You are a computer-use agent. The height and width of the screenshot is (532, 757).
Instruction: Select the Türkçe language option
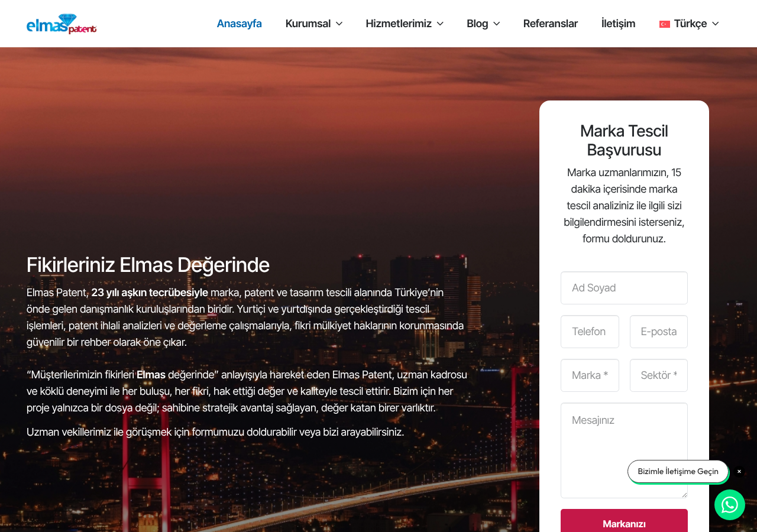[x=690, y=24]
